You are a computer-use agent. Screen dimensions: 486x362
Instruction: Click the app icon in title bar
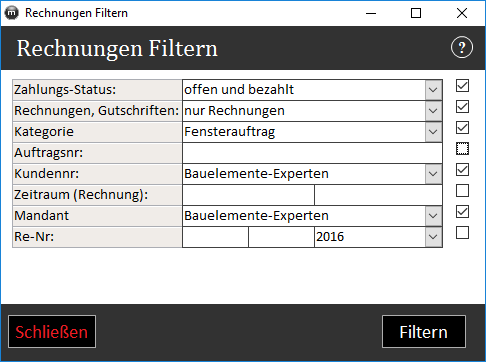(12, 13)
